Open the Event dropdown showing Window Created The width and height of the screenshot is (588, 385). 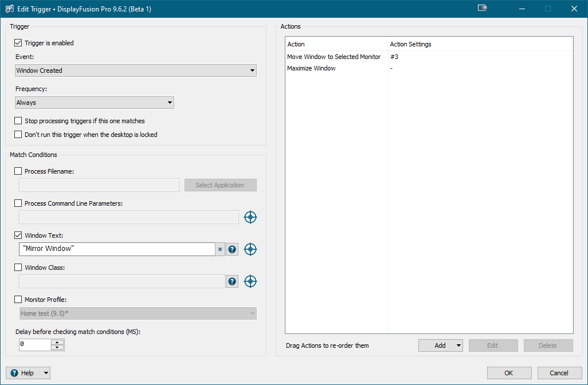[x=136, y=70]
